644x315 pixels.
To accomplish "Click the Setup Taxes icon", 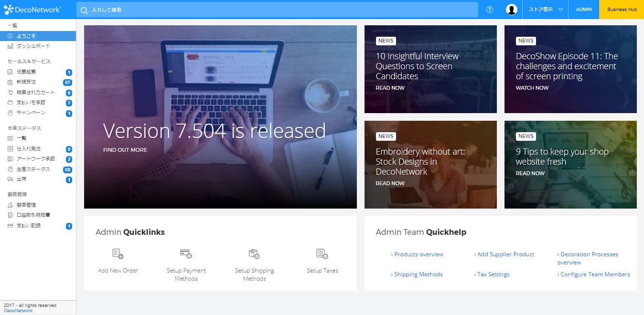I will (322, 254).
